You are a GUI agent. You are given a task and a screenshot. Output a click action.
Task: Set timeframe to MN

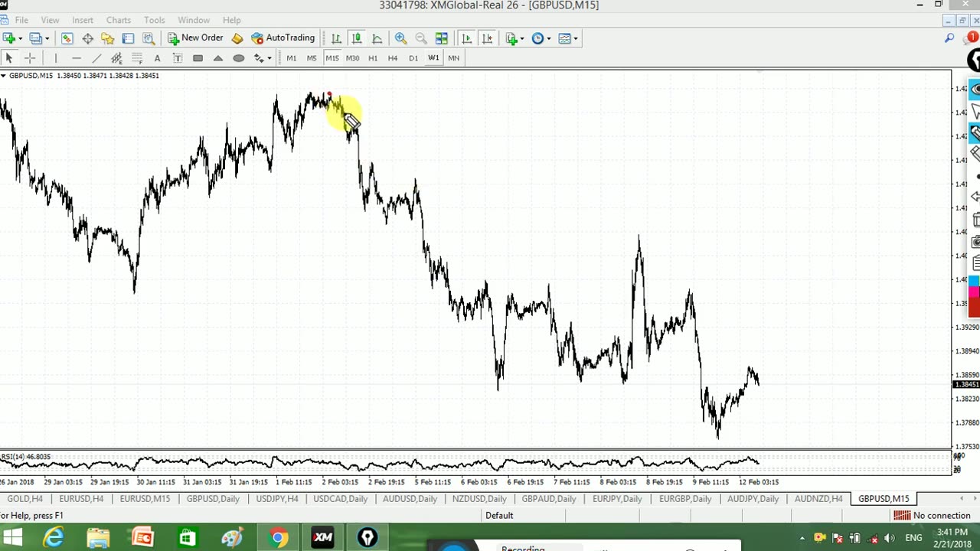pyautogui.click(x=454, y=58)
